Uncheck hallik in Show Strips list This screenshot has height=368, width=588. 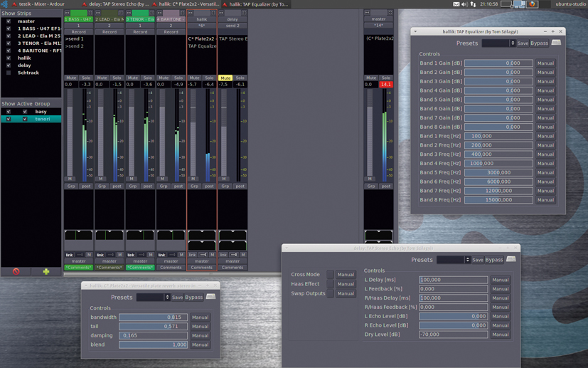[x=9, y=58]
